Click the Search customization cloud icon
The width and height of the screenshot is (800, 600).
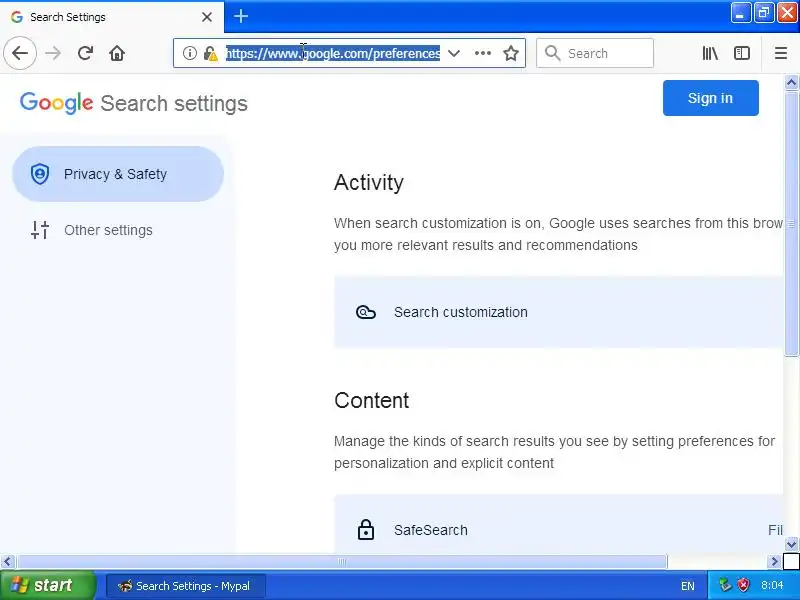coord(366,312)
